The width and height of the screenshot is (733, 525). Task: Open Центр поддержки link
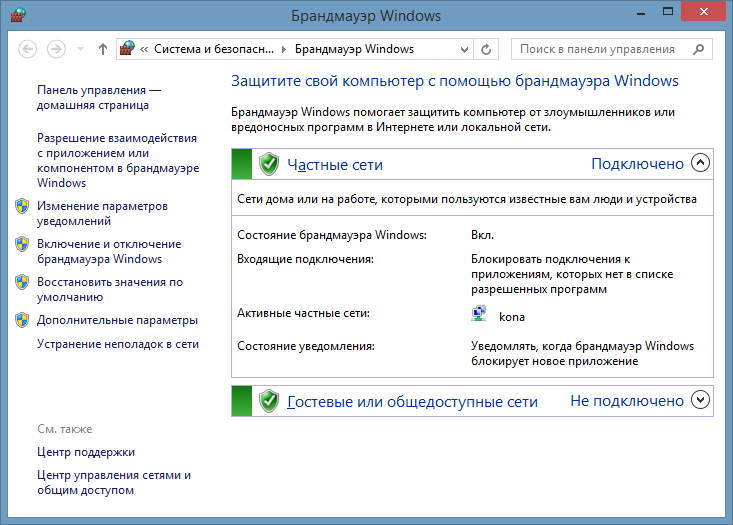pos(86,452)
